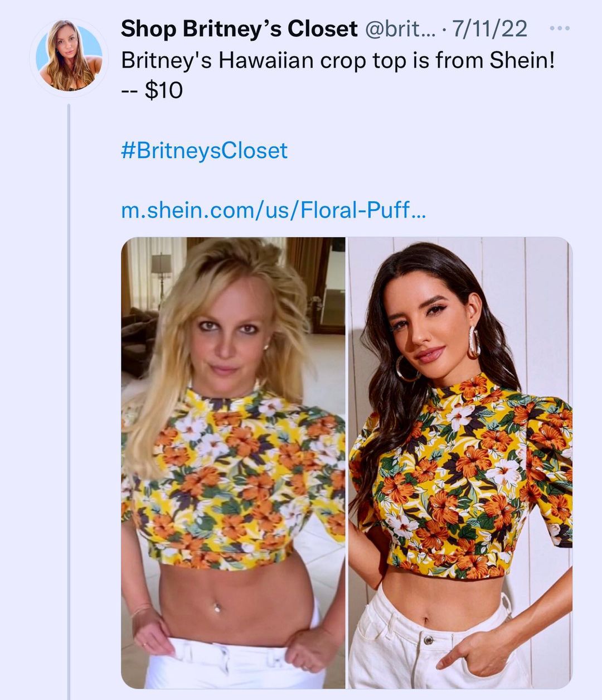The width and height of the screenshot is (602, 700).
Task: Click the round profile avatar picture
Action: [69, 56]
